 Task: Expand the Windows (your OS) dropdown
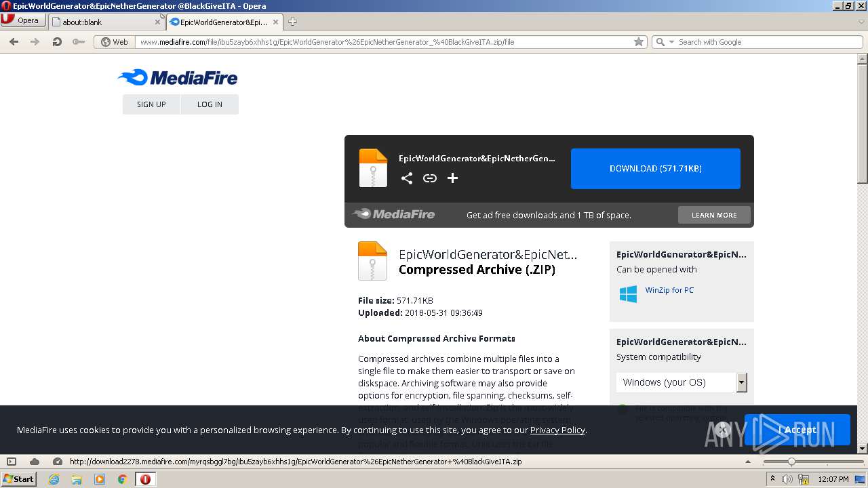(682, 382)
